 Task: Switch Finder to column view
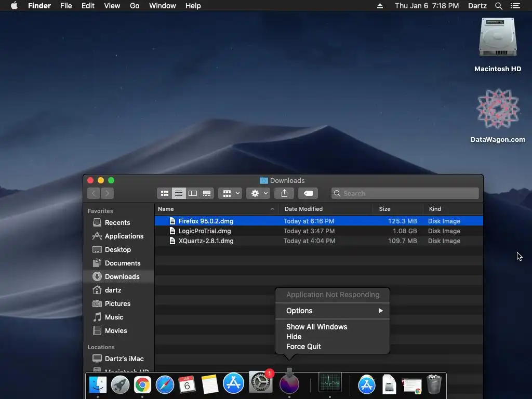tap(193, 193)
